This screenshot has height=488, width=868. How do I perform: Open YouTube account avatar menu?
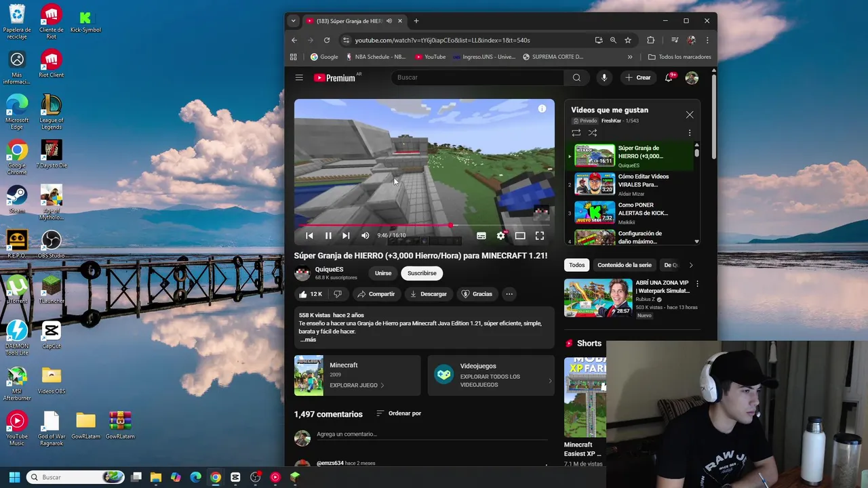692,78
